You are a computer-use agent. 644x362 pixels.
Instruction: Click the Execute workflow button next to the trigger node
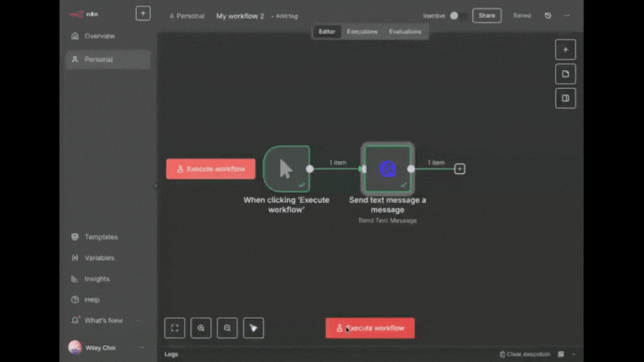[x=210, y=168]
